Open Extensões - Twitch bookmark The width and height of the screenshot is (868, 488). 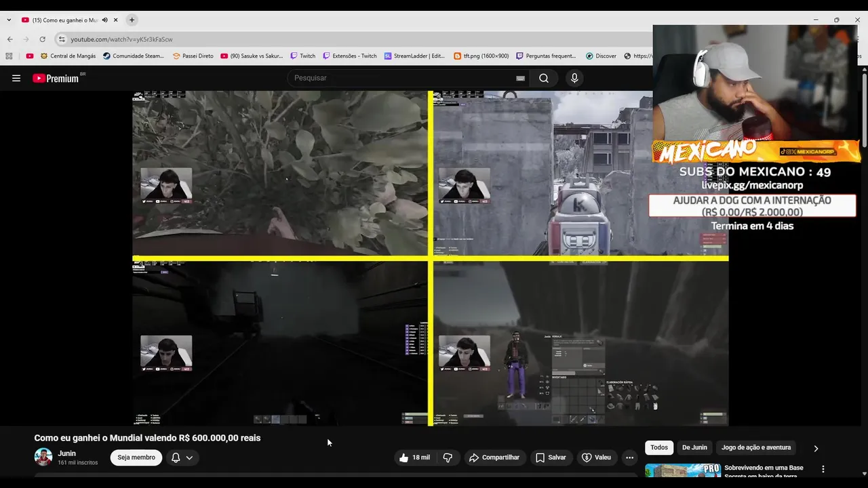click(x=349, y=56)
